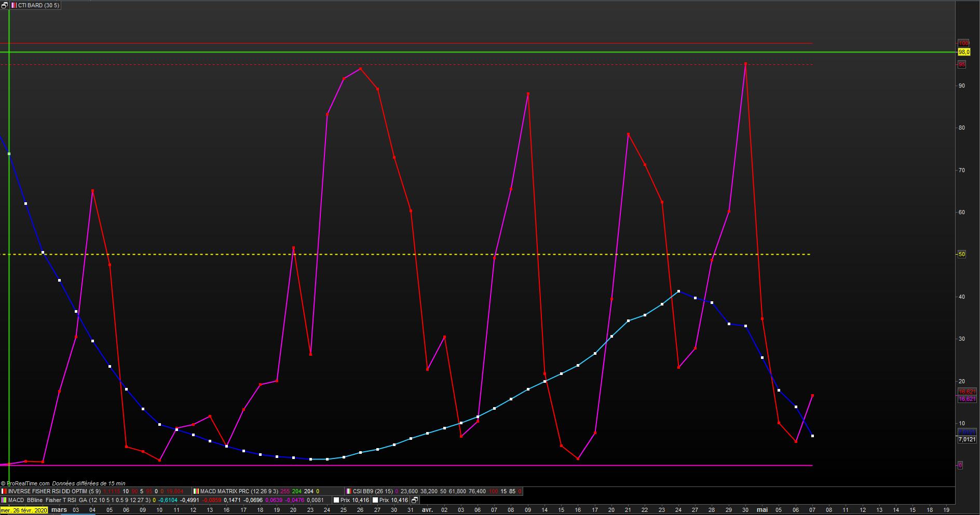Click the 76,400 CSI BB9 value
The width and height of the screenshot is (980, 515).
pos(477,491)
